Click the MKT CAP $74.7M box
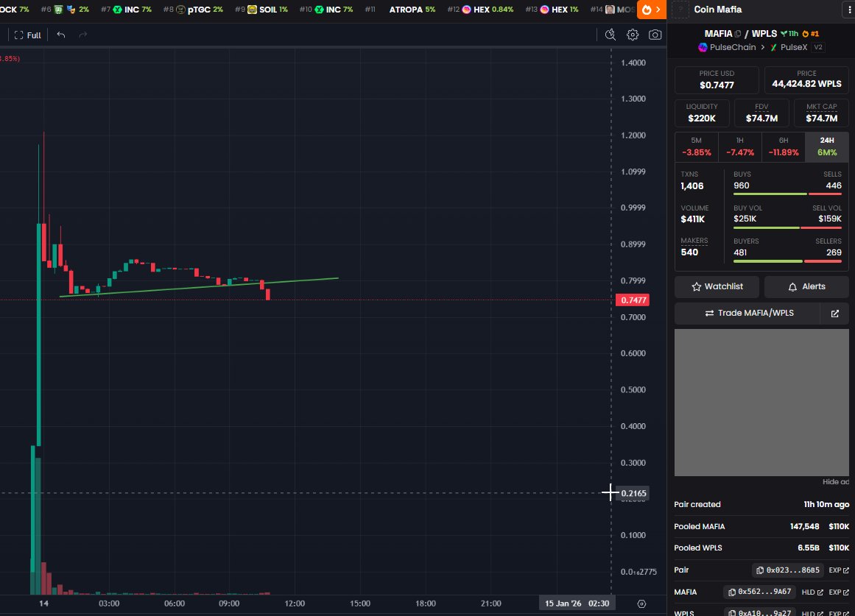The image size is (855, 616). pos(821,113)
